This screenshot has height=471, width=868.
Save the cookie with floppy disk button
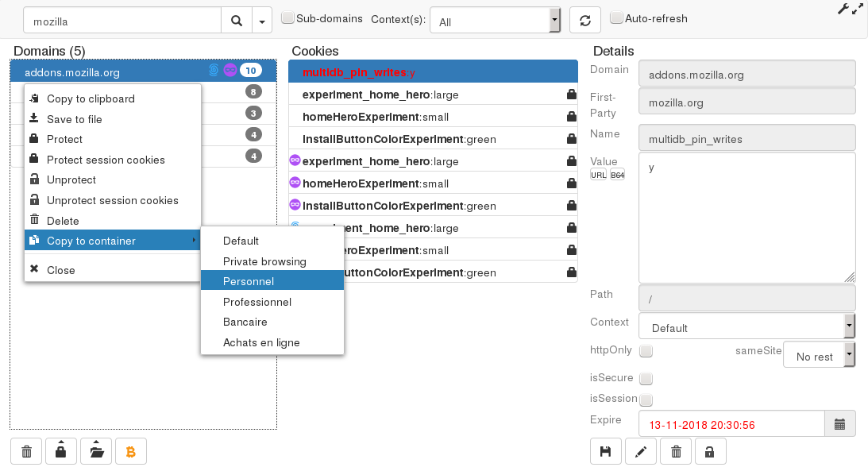click(x=606, y=452)
